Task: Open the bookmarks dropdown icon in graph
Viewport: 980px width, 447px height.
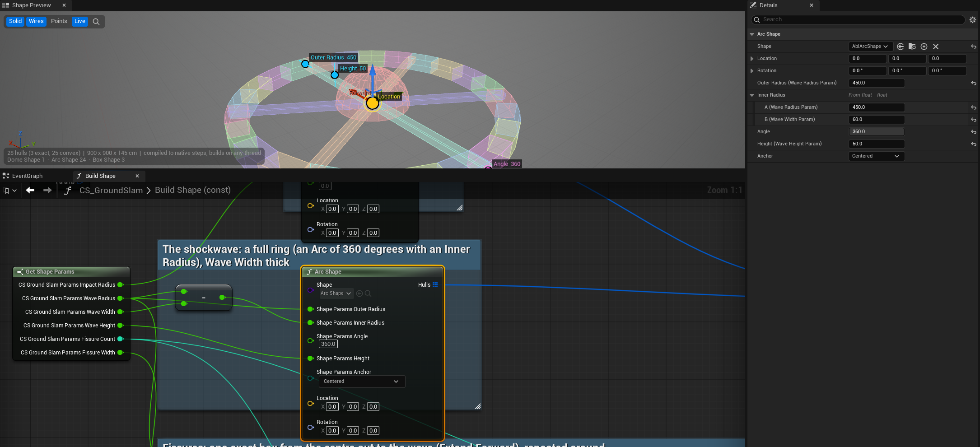Action: [10, 191]
